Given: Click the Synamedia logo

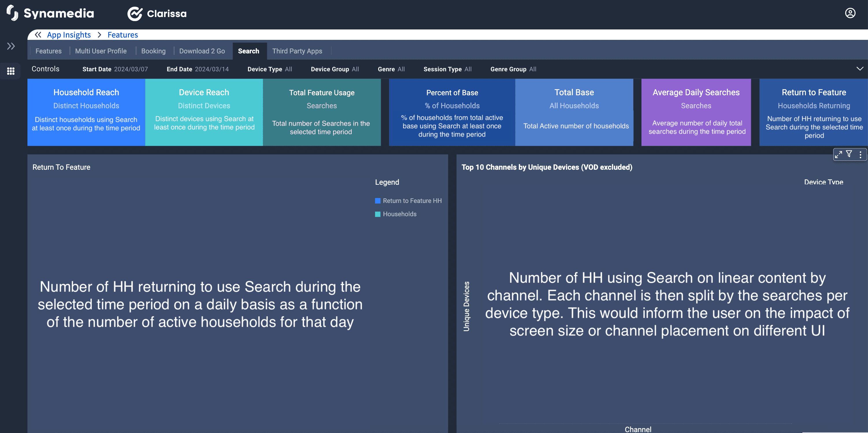Looking at the screenshot, I should pyautogui.click(x=50, y=13).
